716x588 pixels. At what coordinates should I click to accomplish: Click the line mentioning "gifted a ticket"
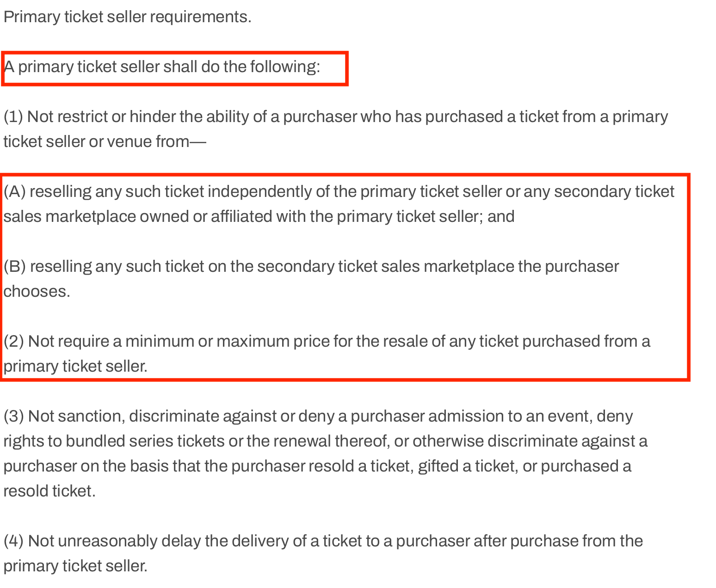tap(317, 466)
